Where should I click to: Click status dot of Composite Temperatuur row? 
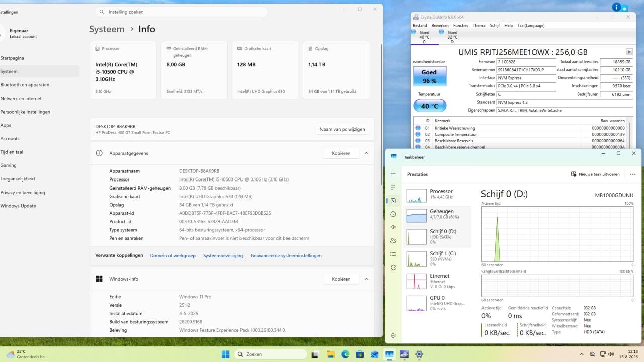click(418, 134)
